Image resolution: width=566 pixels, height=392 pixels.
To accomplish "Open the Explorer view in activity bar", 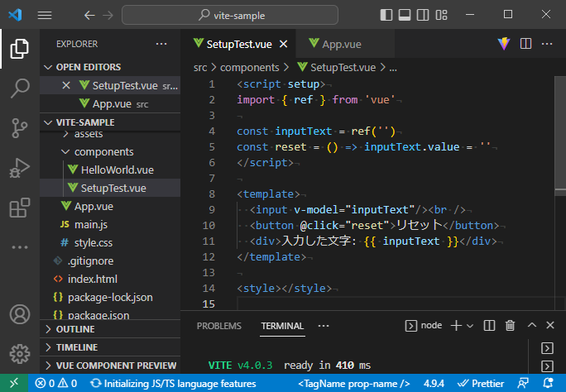I will [20, 49].
